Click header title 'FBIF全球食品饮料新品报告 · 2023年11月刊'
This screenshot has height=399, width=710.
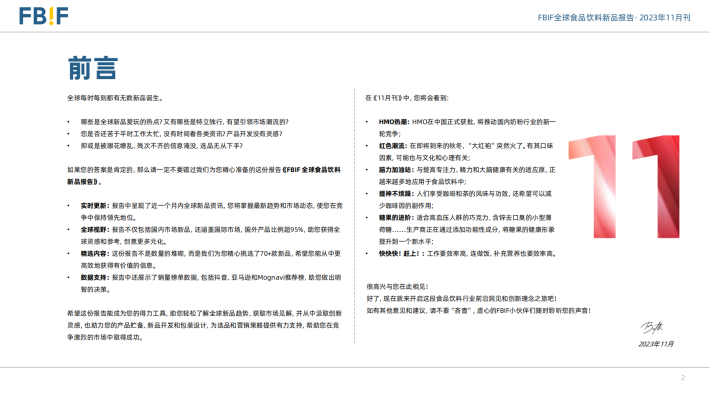tap(614, 18)
